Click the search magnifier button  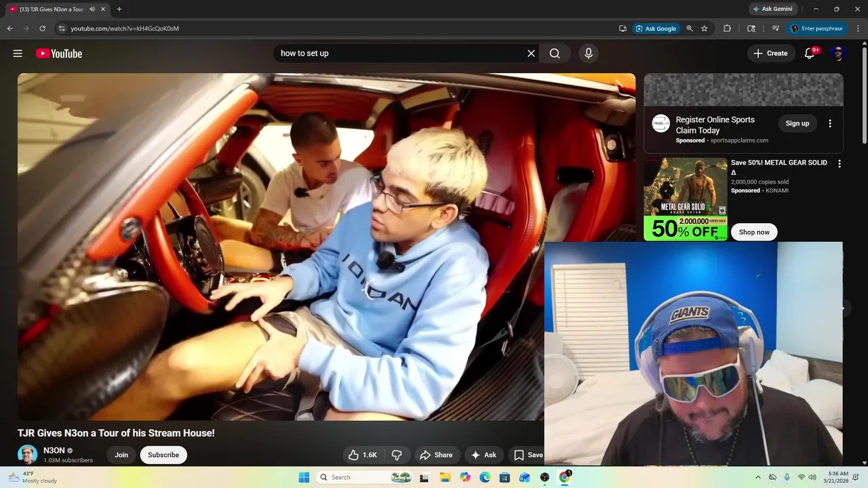pos(555,54)
